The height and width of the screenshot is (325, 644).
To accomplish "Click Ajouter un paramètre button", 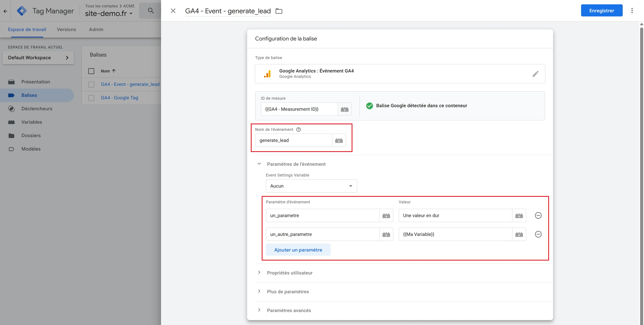I will click(298, 250).
